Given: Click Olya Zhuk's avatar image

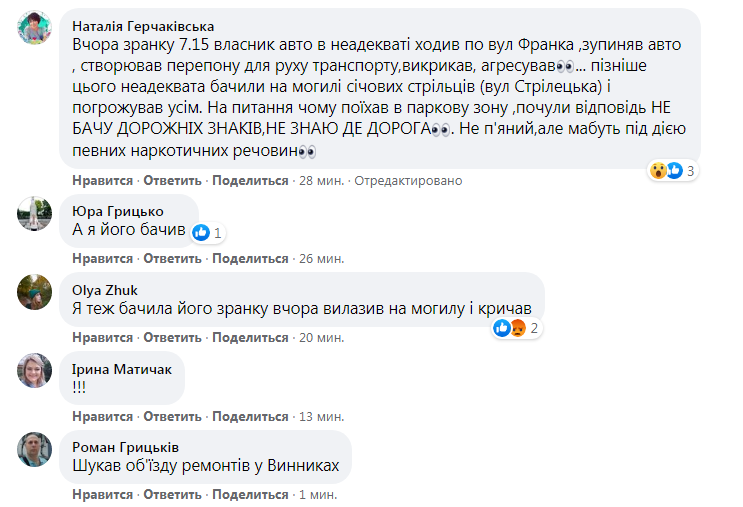Looking at the screenshot, I should click(x=35, y=291).
